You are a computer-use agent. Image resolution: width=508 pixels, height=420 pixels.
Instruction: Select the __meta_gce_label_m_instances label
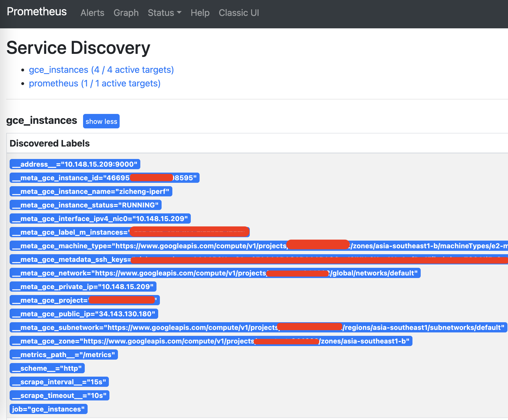tap(130, 232)
